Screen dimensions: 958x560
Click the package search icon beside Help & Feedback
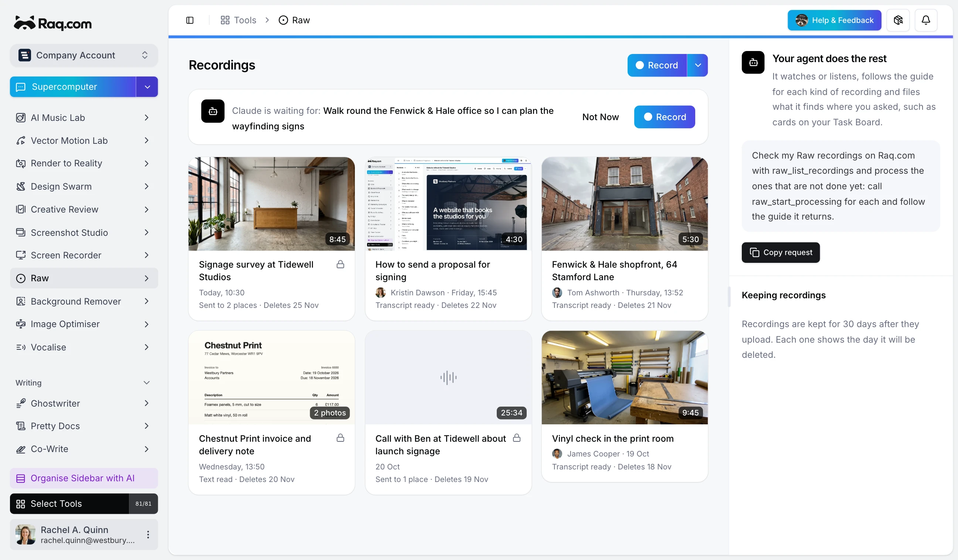pos(898,20)
